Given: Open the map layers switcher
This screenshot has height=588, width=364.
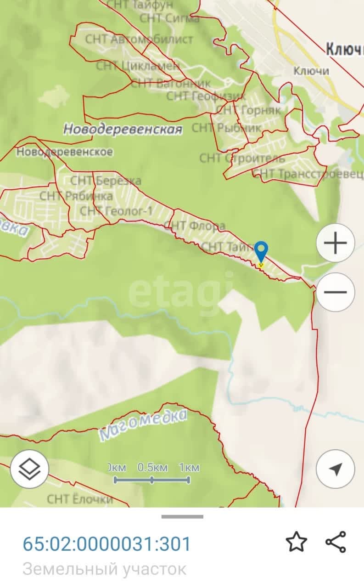Looking at the screenshot, I should click(x=29, y=469).
